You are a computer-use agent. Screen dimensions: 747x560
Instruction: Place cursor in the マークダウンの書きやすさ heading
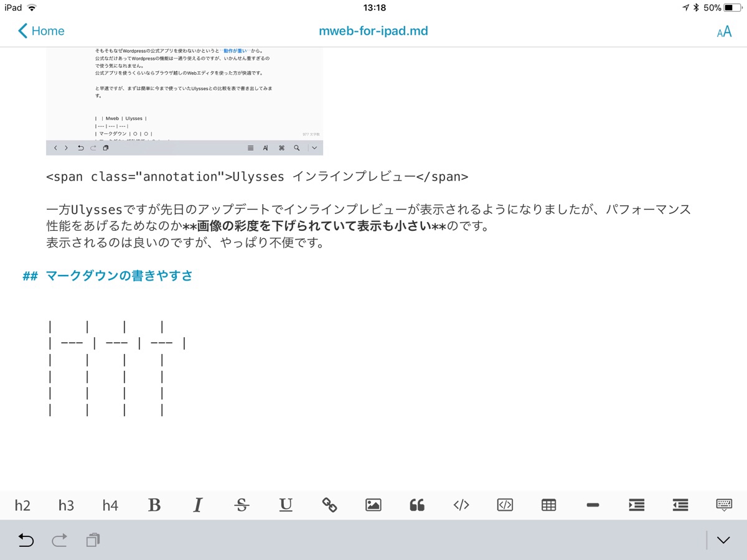coord(120,276)
